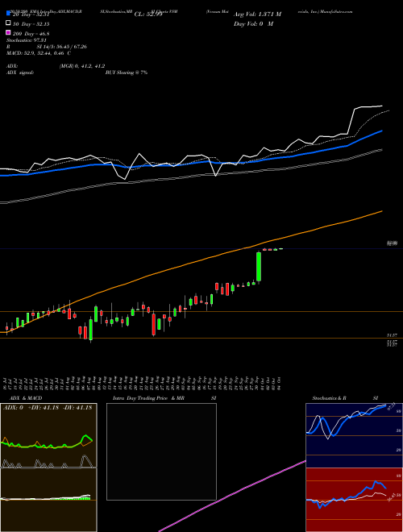Select the '50 Day = 52.15' label
The width and height of the screenshot is (403, 532).
pyautogui.click(x=31, y=24)
